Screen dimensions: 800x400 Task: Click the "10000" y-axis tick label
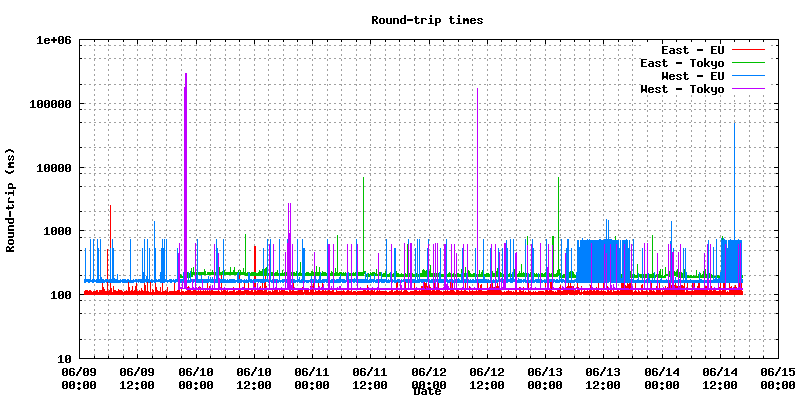(54, 168)
